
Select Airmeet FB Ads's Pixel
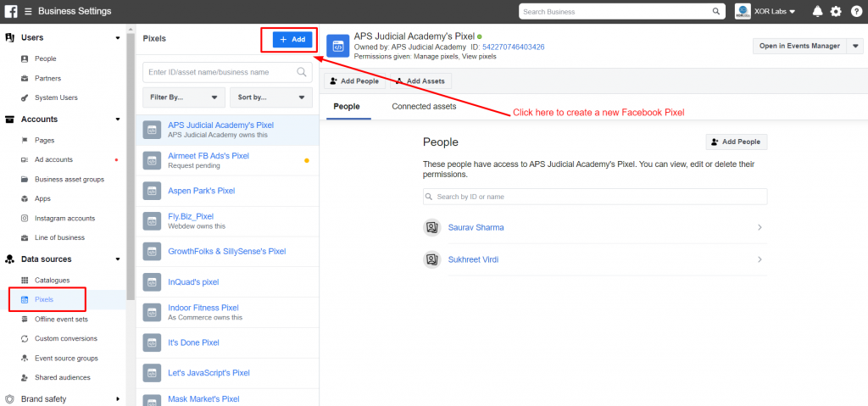click(x=227, y=160)
